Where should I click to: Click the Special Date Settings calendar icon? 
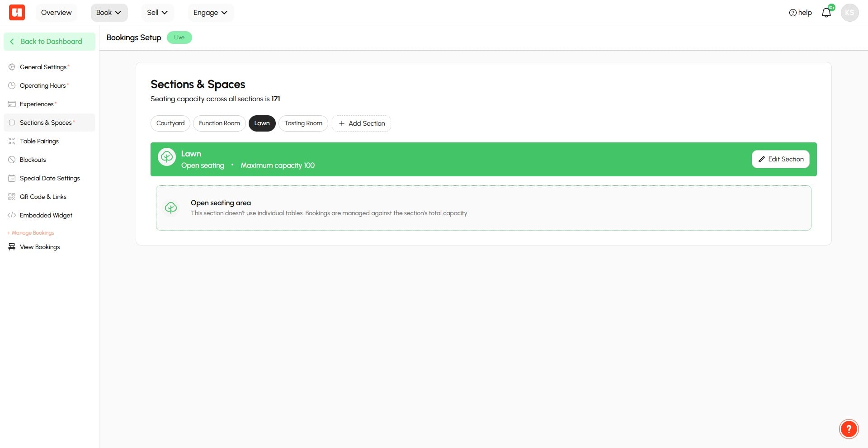pos(12,178)
